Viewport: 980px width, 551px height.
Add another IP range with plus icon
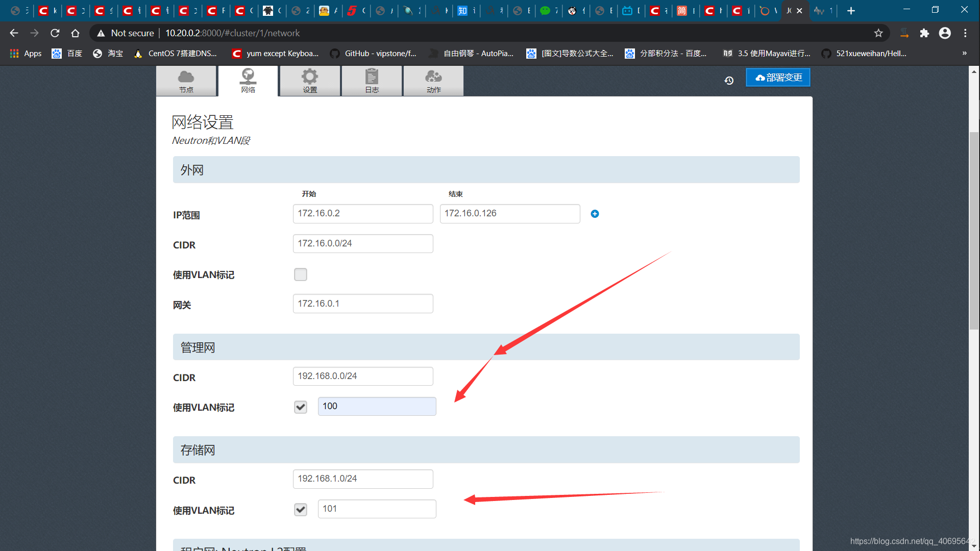coord(595,214)
